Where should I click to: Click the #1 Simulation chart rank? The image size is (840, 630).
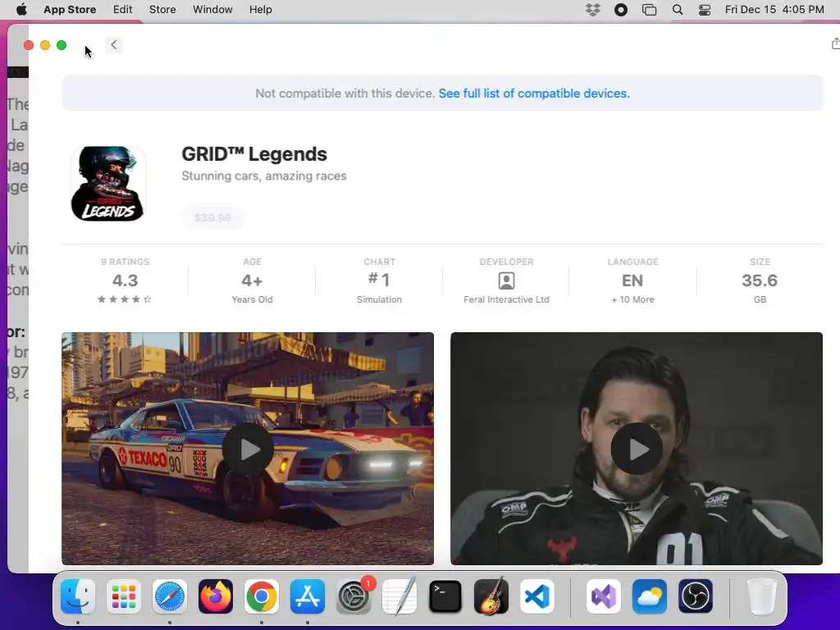click(379, 280)
